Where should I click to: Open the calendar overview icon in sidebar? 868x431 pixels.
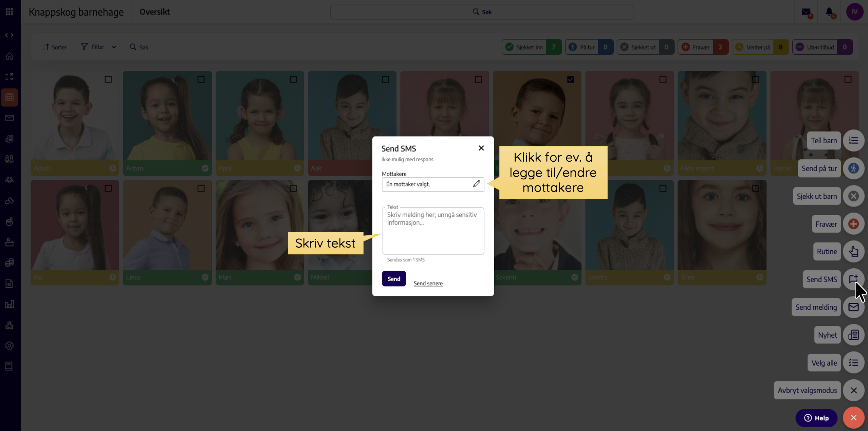(10, 97)
